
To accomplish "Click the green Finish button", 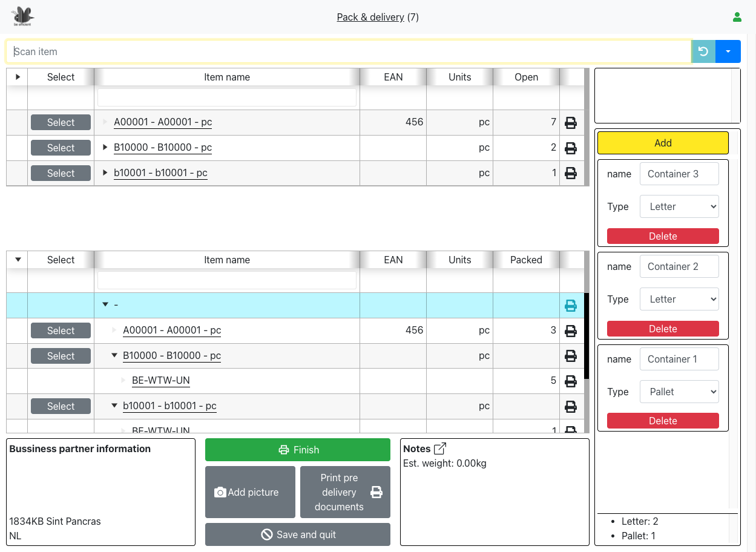I will click(298, 450).
